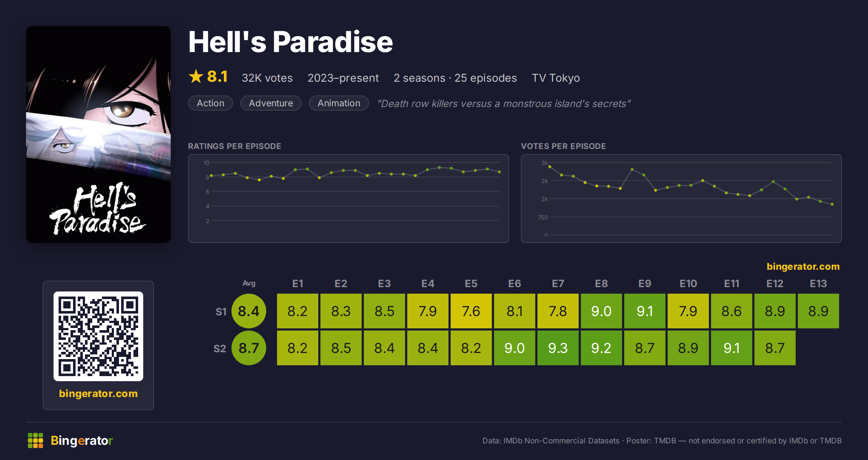This screenshot has height=460, width=868.
Task: Click the first point in votes chart
Action: tap(550, 167)
